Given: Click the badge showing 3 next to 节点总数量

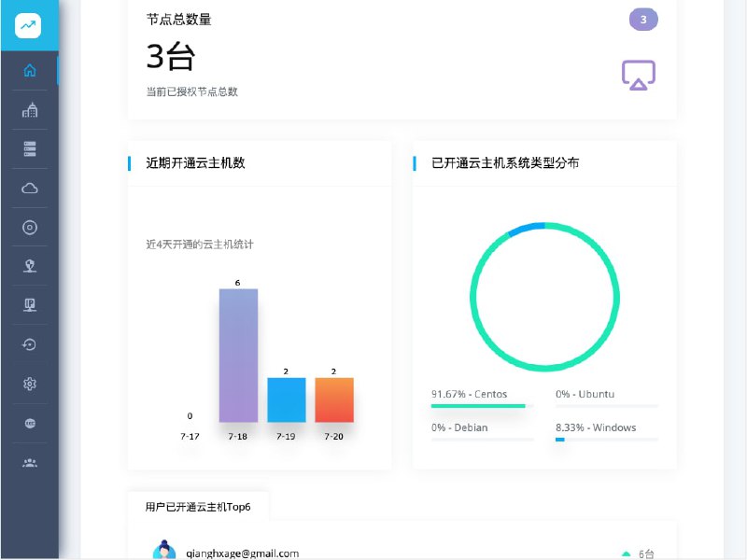Looking at the screenshot, I should pos(642,19).
